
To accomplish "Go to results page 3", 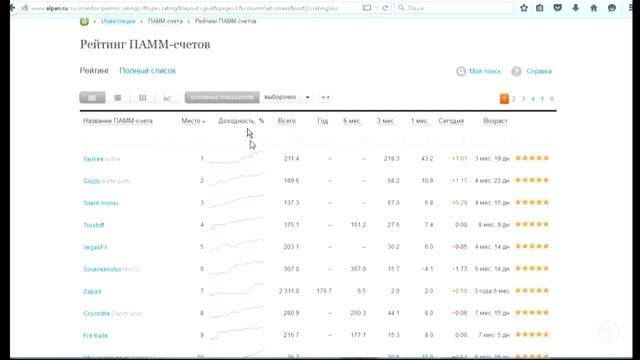I will (524, 99).
